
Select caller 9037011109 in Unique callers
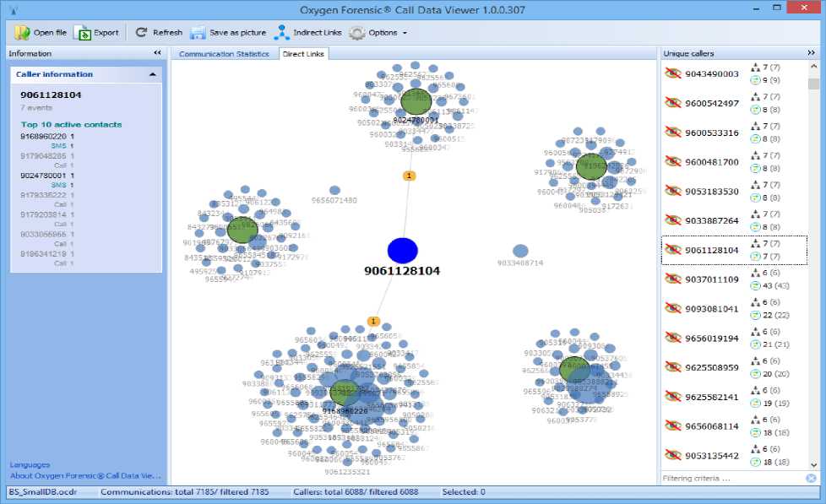click(x=734, y=279)
